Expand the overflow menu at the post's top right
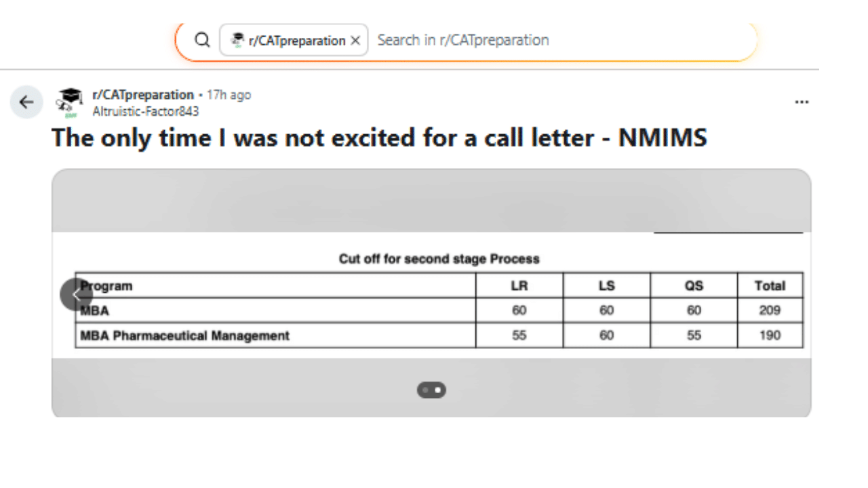 pyautogui.click(x=802, y=102)
